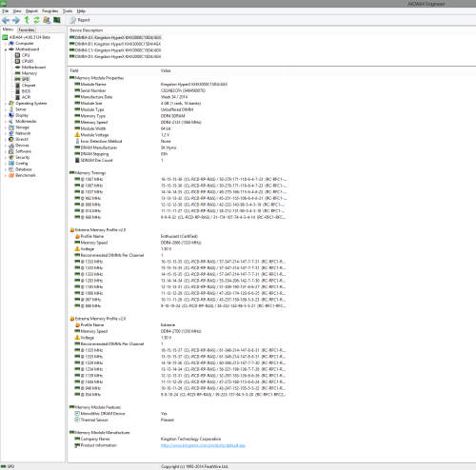This screenshot has width=476, height=470.
Task: Open the Tools menu
Action: tap(68, 11)
